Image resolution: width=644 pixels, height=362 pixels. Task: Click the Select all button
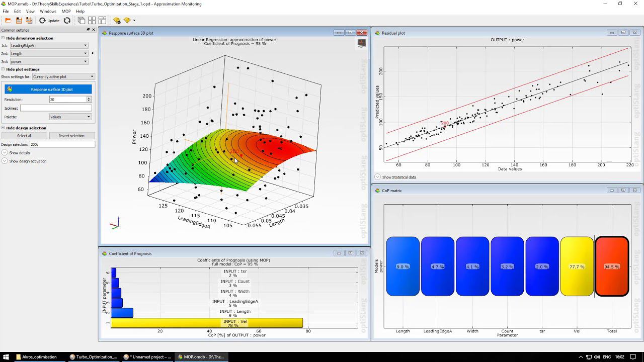(x=24, y=136)
